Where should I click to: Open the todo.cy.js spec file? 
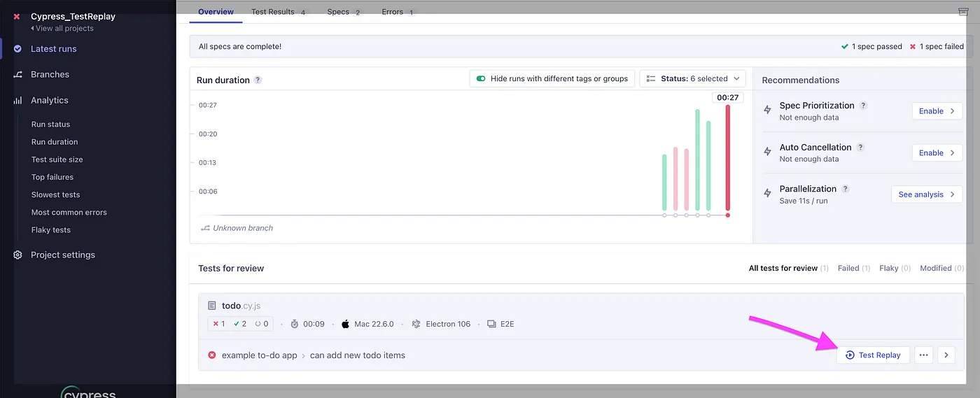(241, 306)
